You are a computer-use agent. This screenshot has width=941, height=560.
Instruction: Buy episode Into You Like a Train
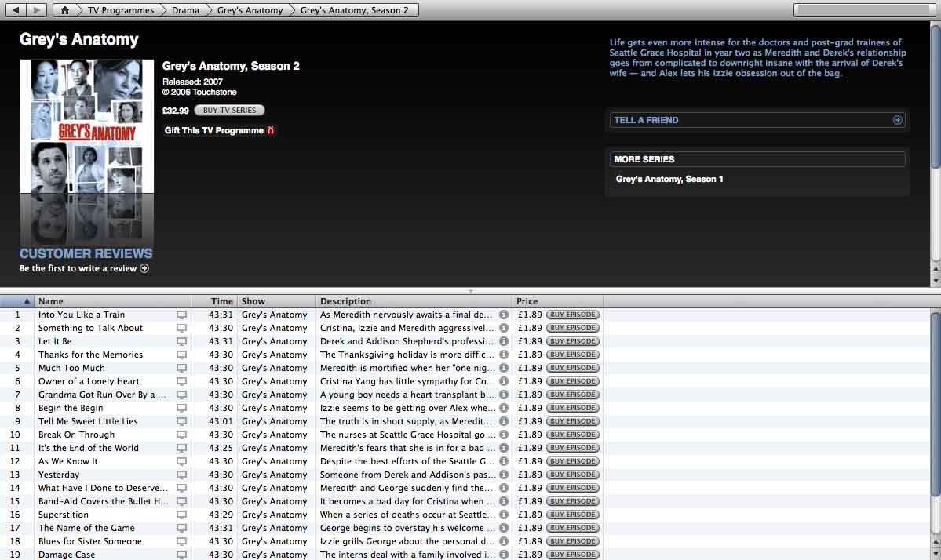point(572,315)
